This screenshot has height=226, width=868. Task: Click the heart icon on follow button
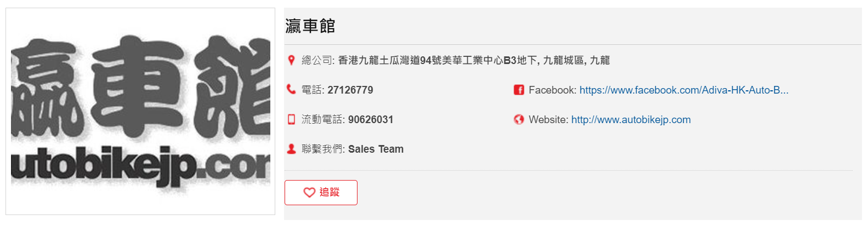[x=309, y=193]
